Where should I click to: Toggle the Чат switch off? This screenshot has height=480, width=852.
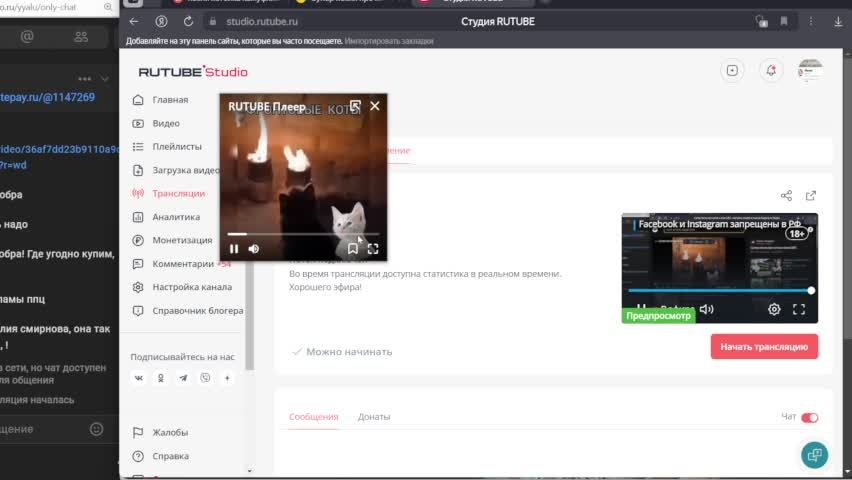tap(809, 417)
